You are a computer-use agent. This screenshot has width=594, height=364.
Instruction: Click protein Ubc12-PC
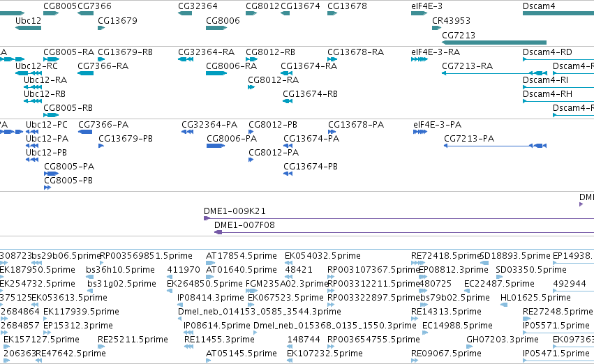tap(32, 132)
